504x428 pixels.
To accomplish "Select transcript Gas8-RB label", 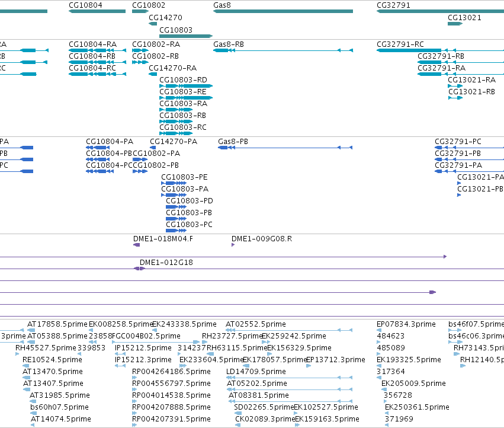I will click(x=229, y=44).
